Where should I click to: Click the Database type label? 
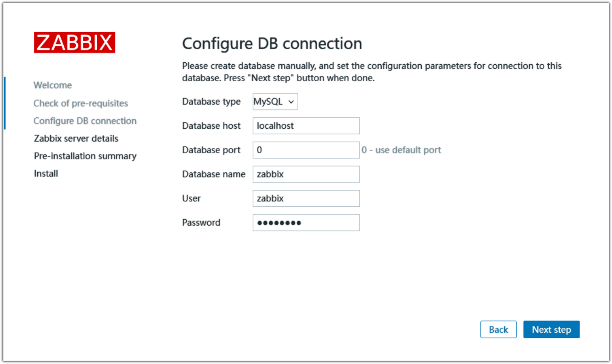click(x=211, y=102)
